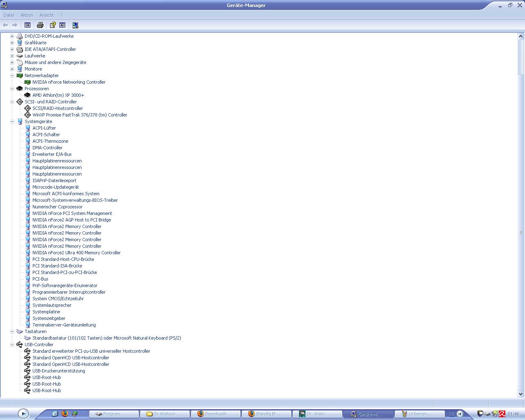Click the USB-Controller category icon
The height and width of the screenshot is (420, 525).
(19, 345)
